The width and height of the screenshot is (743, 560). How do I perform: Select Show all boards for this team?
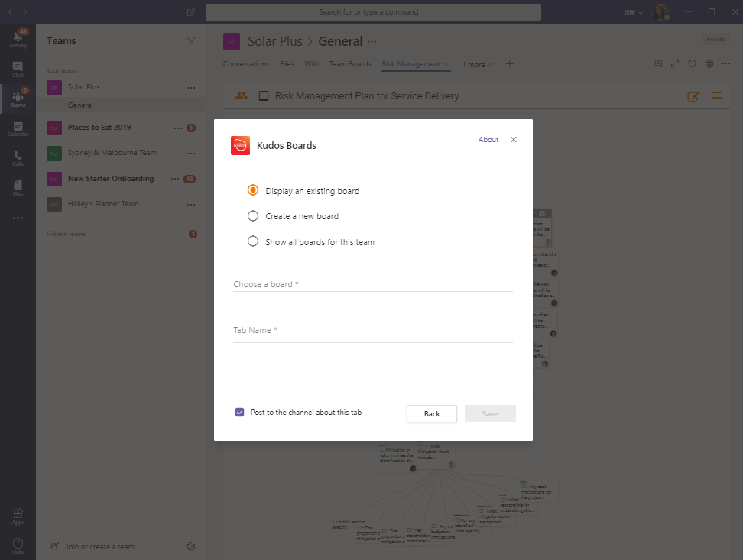pyautogui.click(x=253, y=241)
